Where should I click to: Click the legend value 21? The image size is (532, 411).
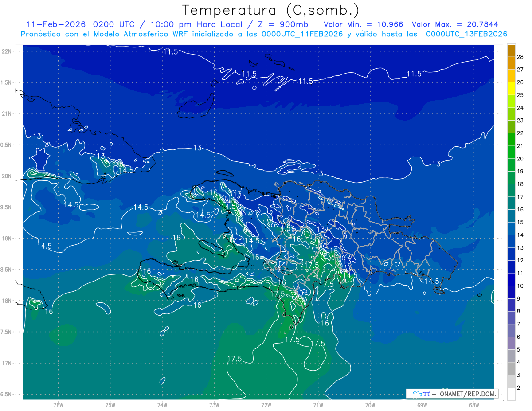[x=520, y=146]
